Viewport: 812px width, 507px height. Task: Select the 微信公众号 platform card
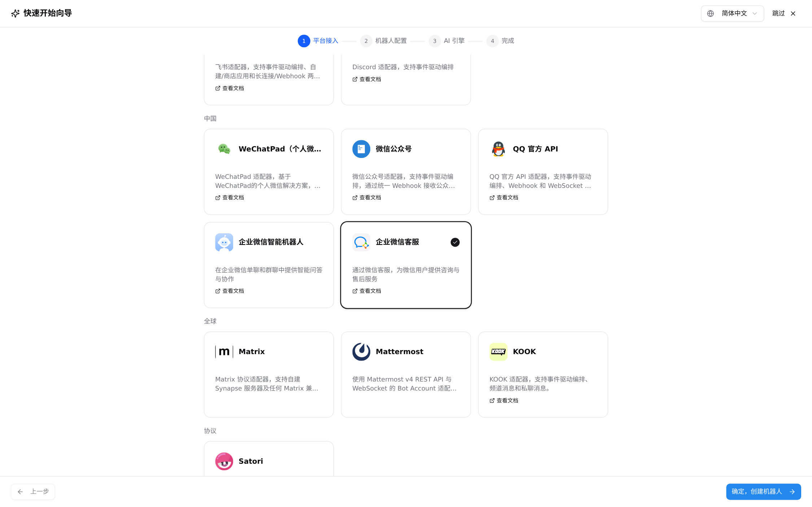tap(406, 172)
